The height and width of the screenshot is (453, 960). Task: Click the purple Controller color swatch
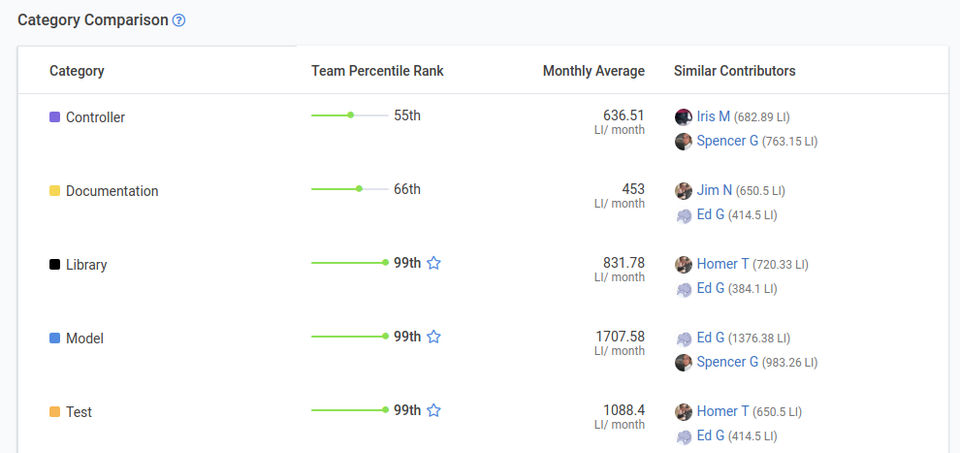pos(55,117)
